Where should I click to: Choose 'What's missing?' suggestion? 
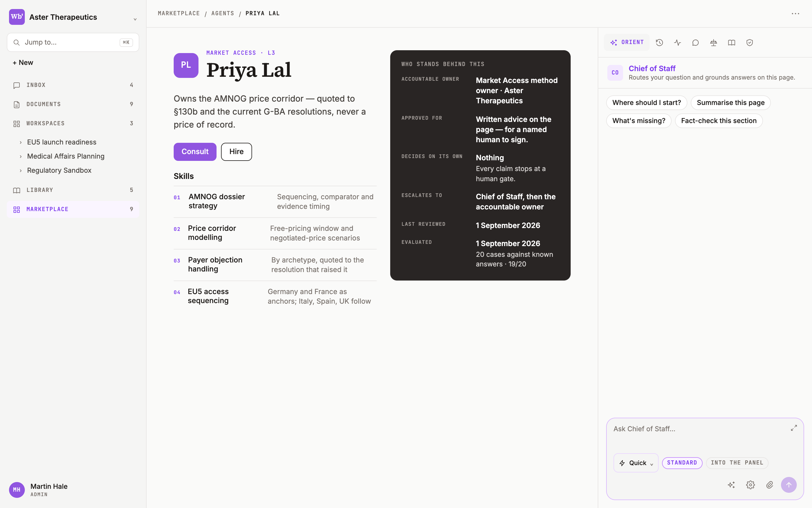pyautogui.click(x=639, y=121)
